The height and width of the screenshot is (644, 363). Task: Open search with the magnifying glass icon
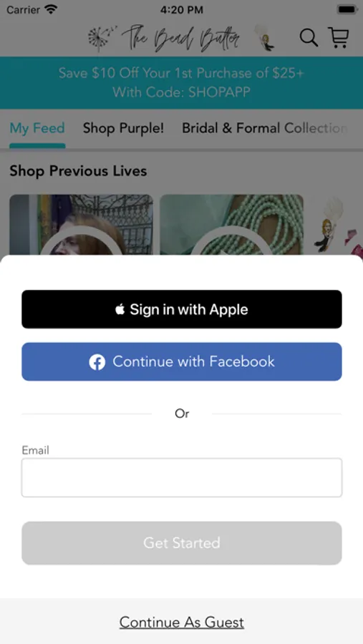pos(309,38)
